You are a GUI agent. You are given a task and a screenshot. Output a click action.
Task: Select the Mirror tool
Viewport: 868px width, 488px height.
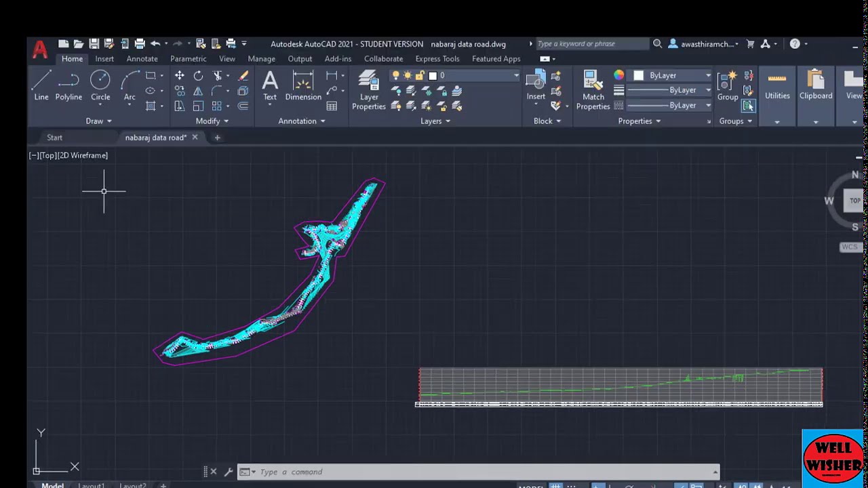click(198, 90)
